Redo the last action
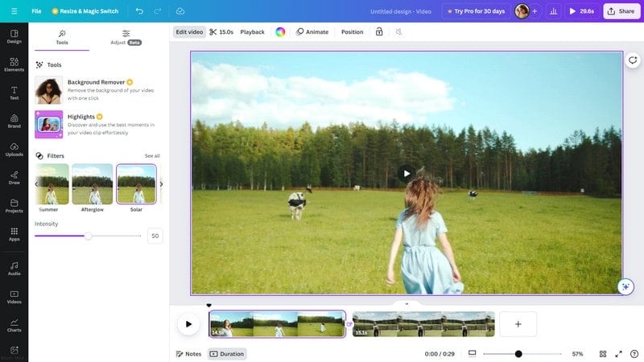644x362 pixels. [157, 11]
